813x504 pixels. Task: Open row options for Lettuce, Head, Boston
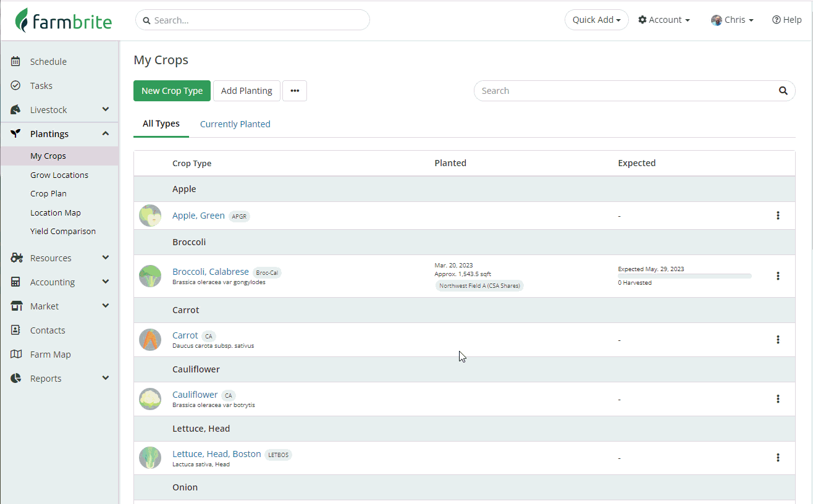pyautogui.click(x=778, y=458)
